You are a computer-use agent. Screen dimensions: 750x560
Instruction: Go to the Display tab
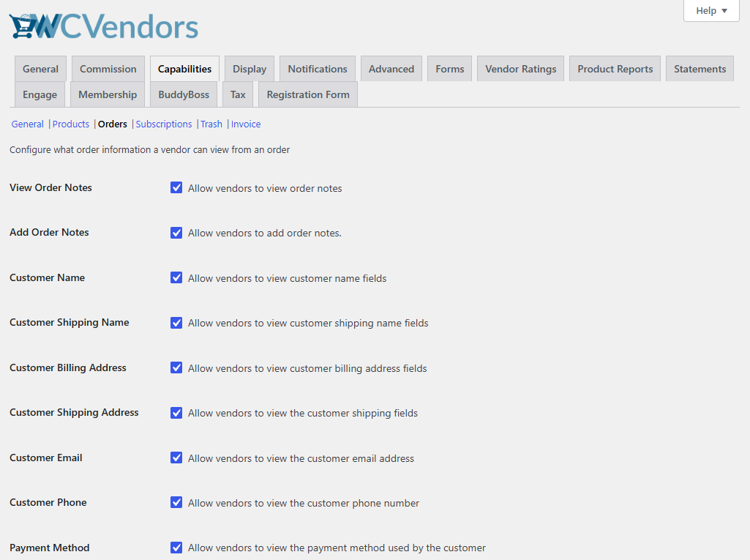(250, 69)
